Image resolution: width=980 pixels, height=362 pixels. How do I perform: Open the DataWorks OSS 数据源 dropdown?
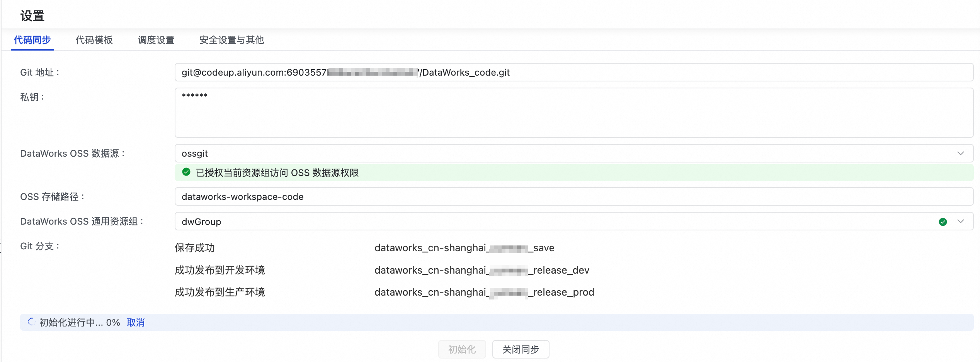pyautogui.click(x=574, y=153)
